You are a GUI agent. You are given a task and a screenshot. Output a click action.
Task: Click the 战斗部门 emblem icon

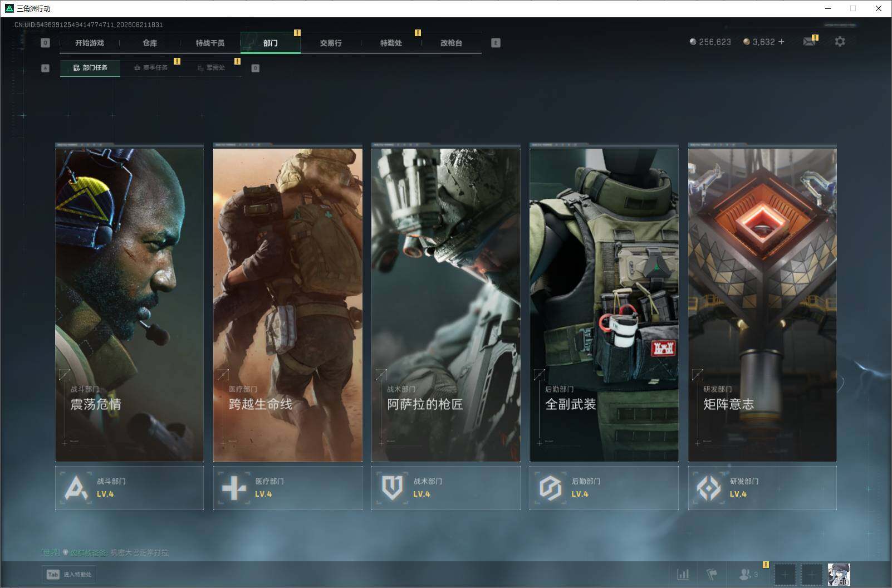click(x=76, y=488)
